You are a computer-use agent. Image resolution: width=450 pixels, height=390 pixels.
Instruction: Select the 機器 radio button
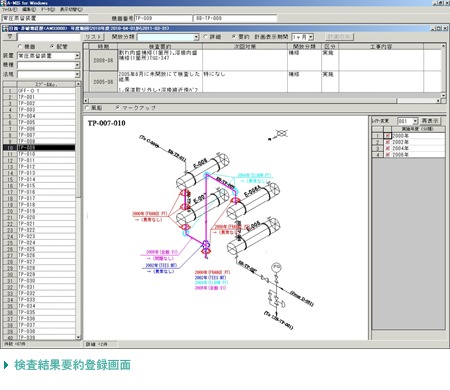coord(20,46)
